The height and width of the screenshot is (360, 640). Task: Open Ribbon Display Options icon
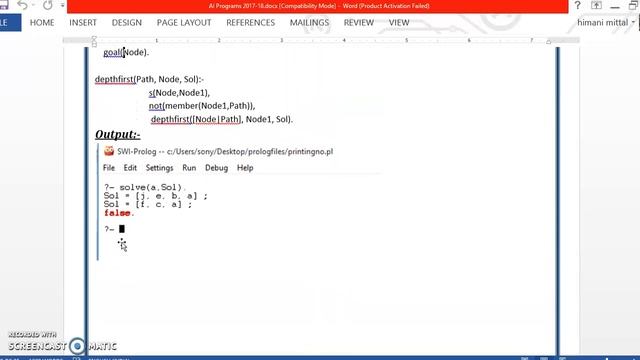pyautogui.click(x=596, y=5)
